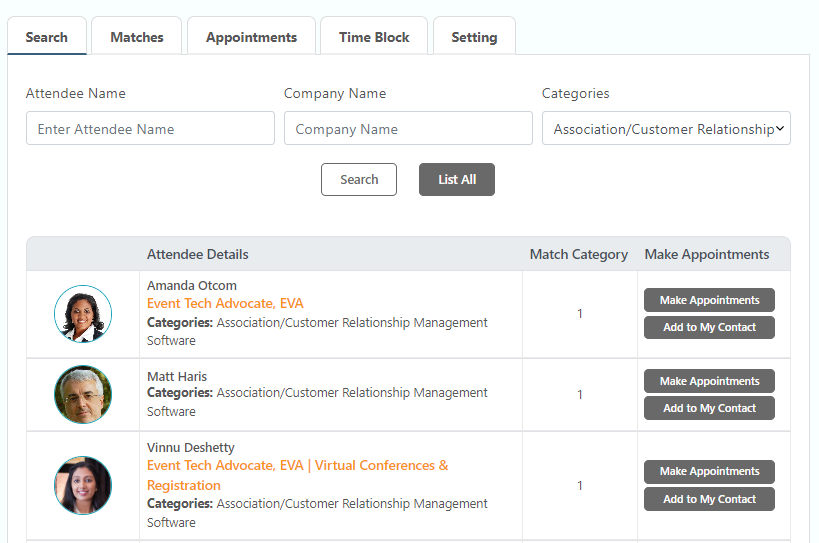
Task: Open the Setting tab
Action: click(474, 37)
